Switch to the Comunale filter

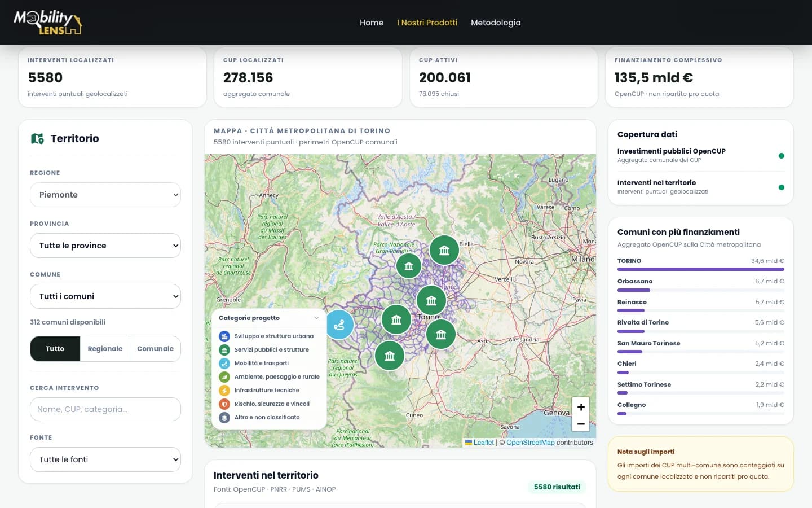click(155, 349)
